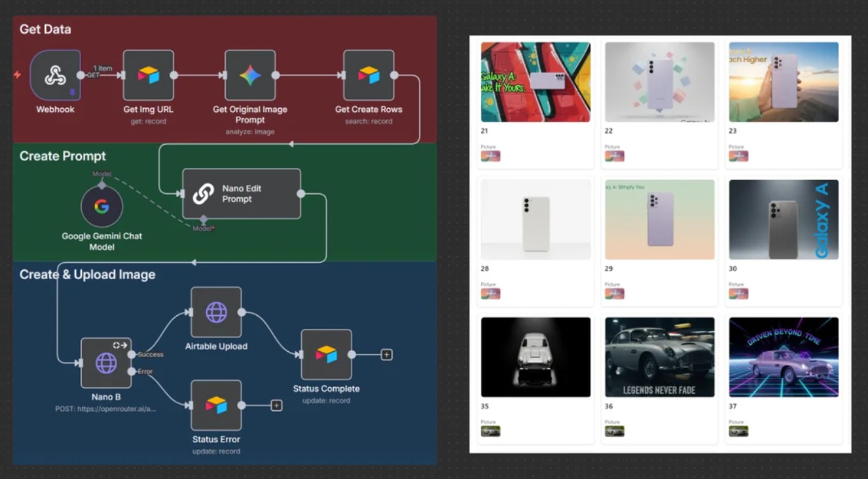Select the Airtable Upload globe node
The image size is (868, 479).
tap(216, 313)
